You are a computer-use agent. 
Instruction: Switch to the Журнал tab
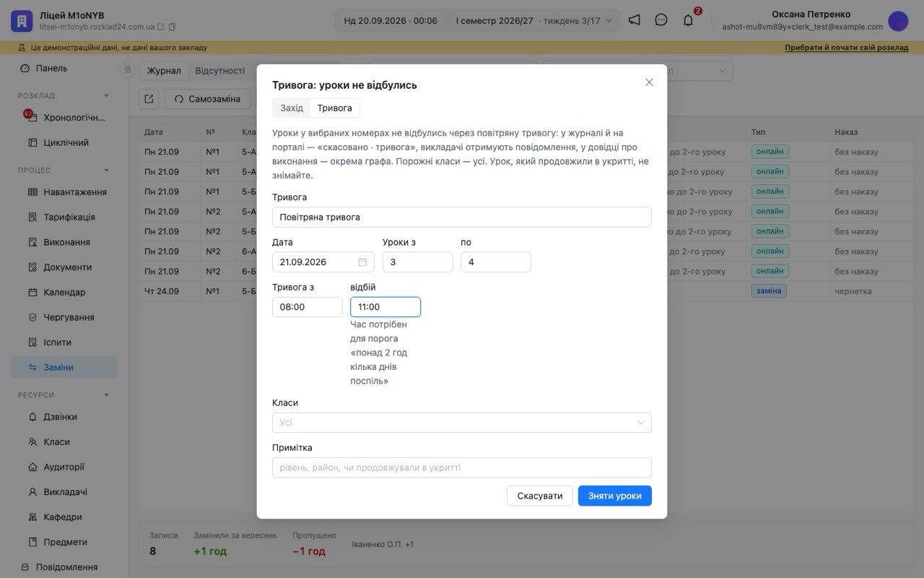(x=165, y=71)
